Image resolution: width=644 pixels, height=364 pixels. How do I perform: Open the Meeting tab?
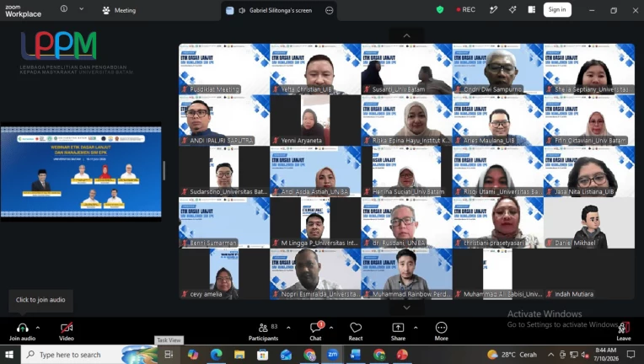point(119,10)
